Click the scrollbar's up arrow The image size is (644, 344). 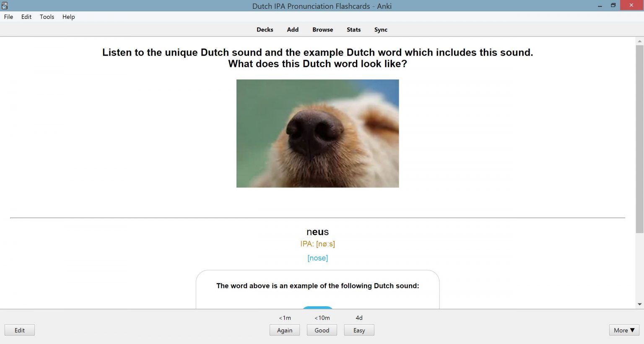639,40
